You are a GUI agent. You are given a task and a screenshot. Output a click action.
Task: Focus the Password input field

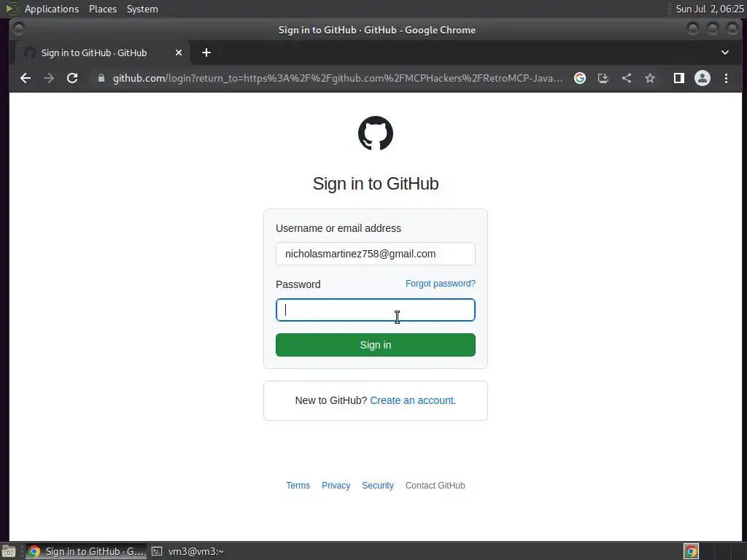[376, 310]
